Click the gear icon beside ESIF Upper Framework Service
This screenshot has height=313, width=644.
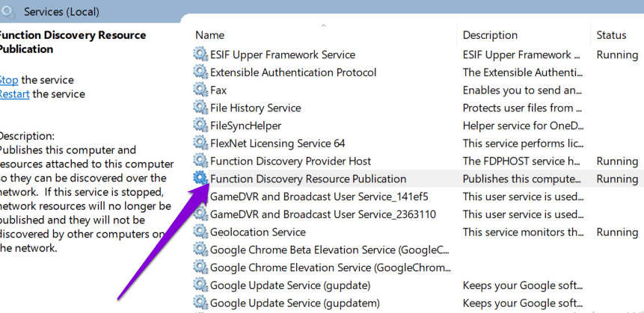[200, 55]
